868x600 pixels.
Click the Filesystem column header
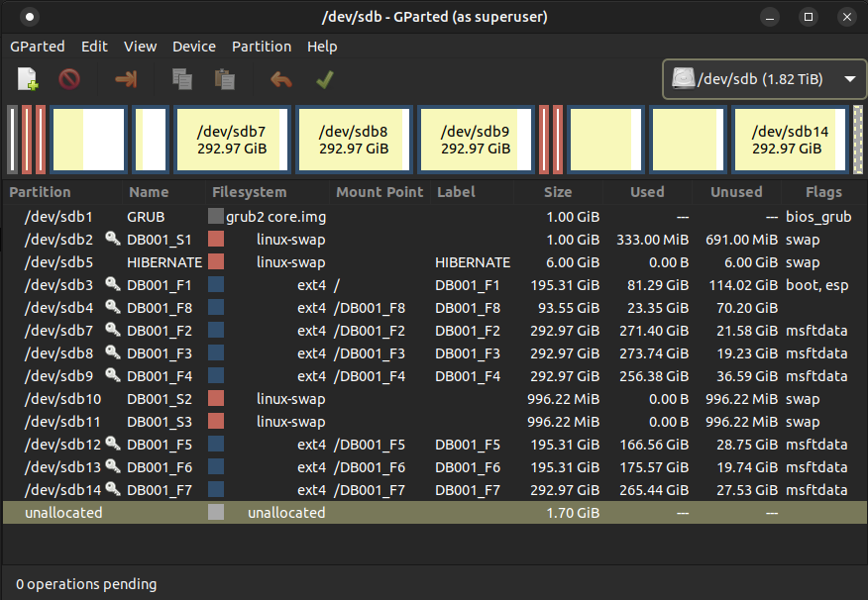coord(249,192)
